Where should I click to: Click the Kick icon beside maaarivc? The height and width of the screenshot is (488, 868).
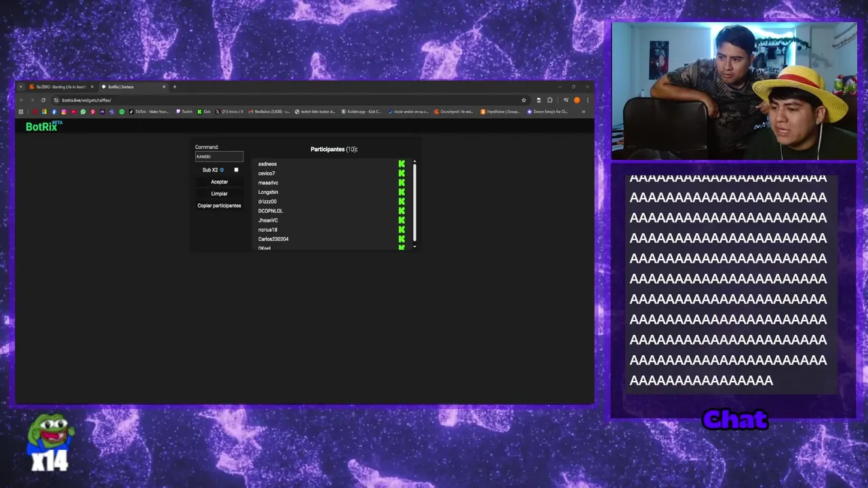(401, 183)
